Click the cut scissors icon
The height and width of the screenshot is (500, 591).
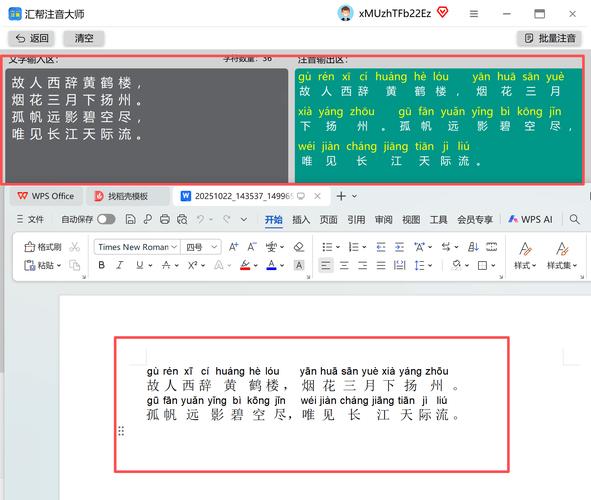coord(75,247)
